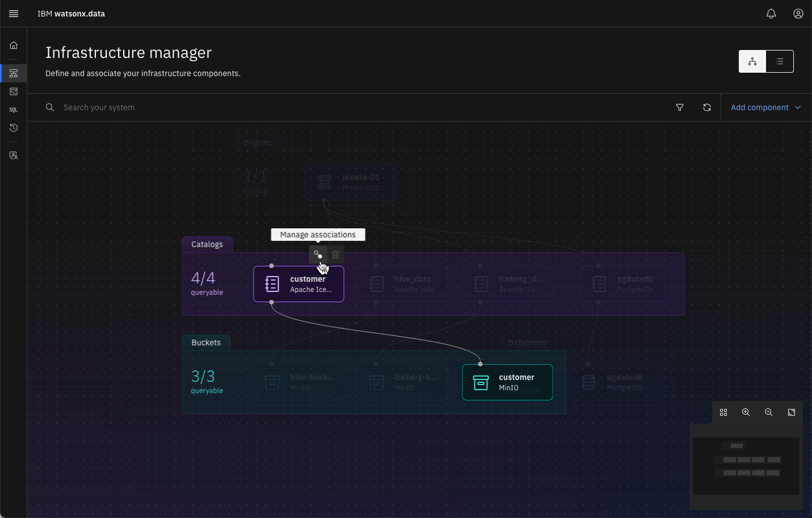
Task: Select the hive-buck... MinIO bucket node
Action: tap(298, 382)
